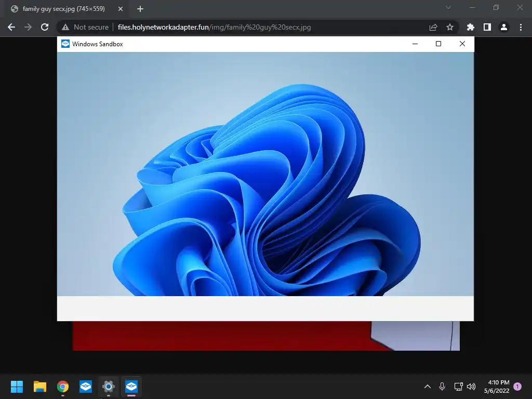Open network status tray icon

[x=458, y=387]
